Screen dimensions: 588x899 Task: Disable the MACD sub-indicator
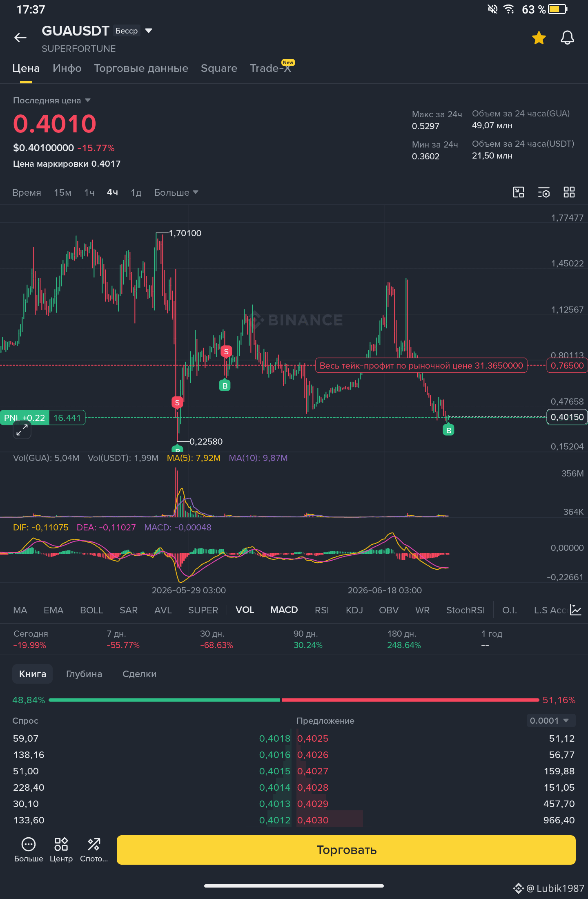point(284,610)
